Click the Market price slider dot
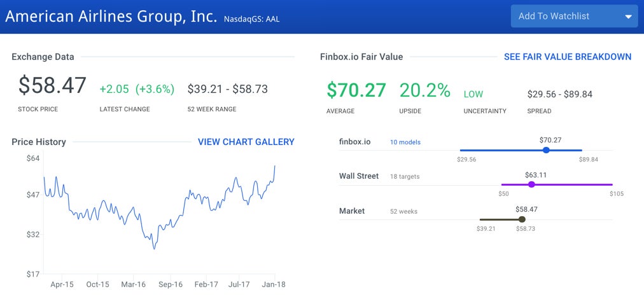 (522, 219)
